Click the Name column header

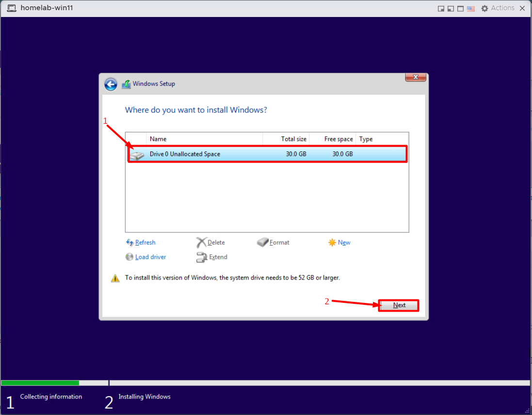pos(205,139)
